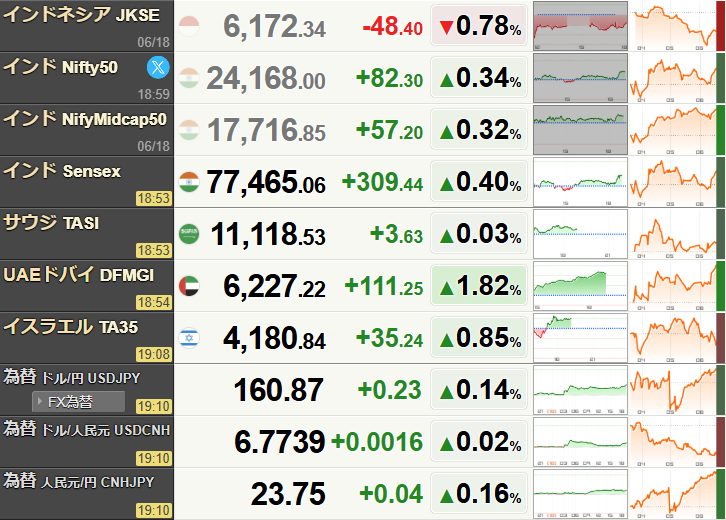The width and height of the screenshot is (726, 520).
Task: Click the Nifty50 intraday mini chart
Action: click(580, 78)
